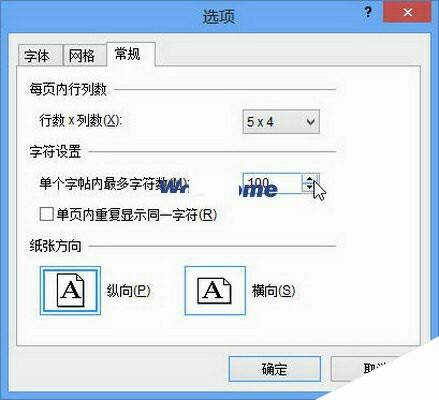Click the dropdown arrow beside 5 x 4
Image resolution: width=439 pixels, height=400 pixels.
point(311,122)
